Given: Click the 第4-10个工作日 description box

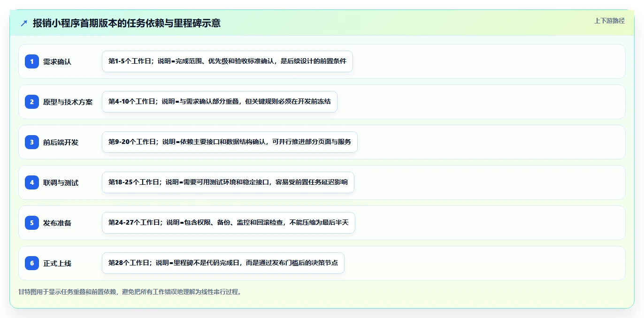Looking at the screenshot, I should (x=220, y=102).
